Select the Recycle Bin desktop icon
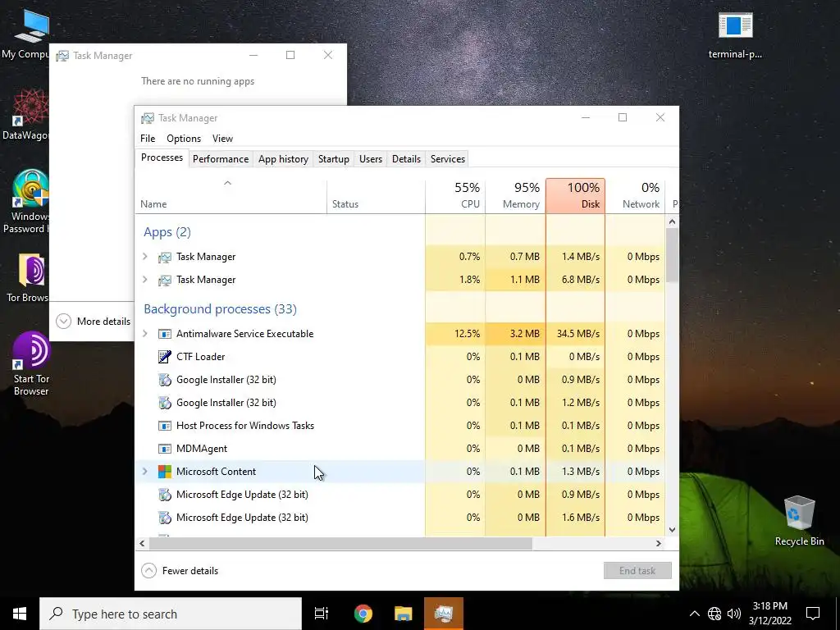840x630 pixels. pos(799,521)
